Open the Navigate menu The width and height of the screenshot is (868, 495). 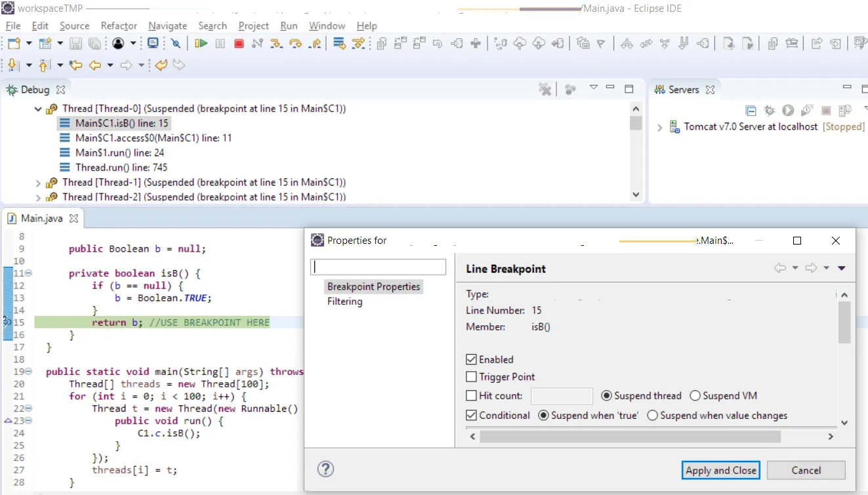(167, 26)
